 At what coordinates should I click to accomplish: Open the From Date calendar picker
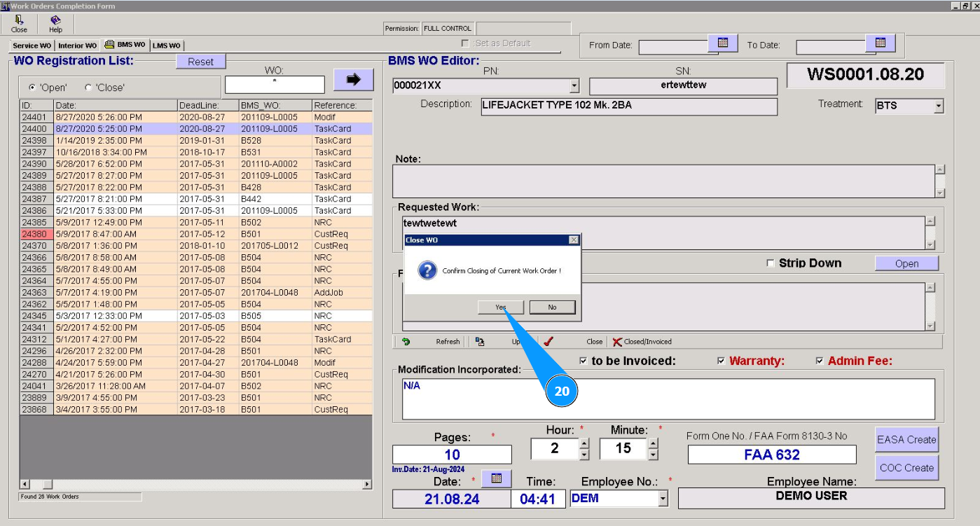[723, 43]
